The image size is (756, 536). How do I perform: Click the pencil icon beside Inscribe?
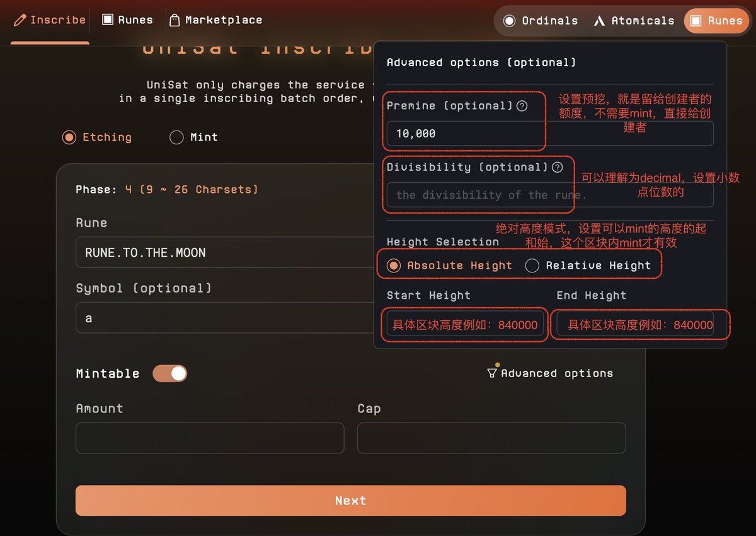(x=20, y=20)
